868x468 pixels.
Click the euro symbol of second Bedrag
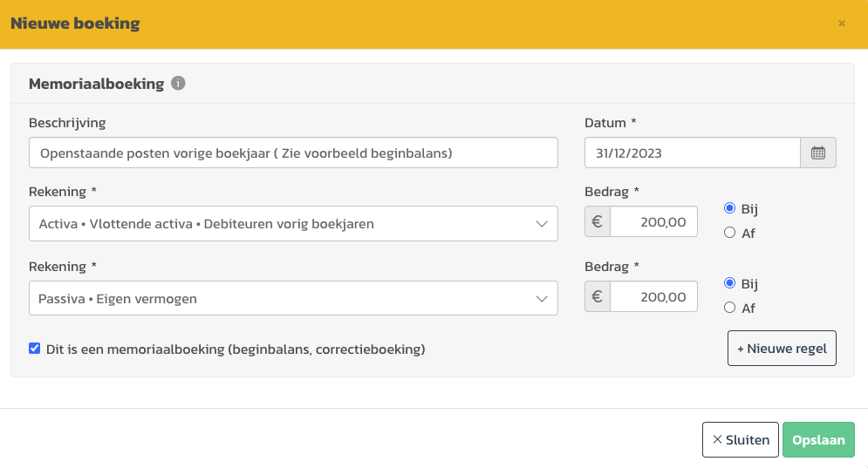pos(598,296)
